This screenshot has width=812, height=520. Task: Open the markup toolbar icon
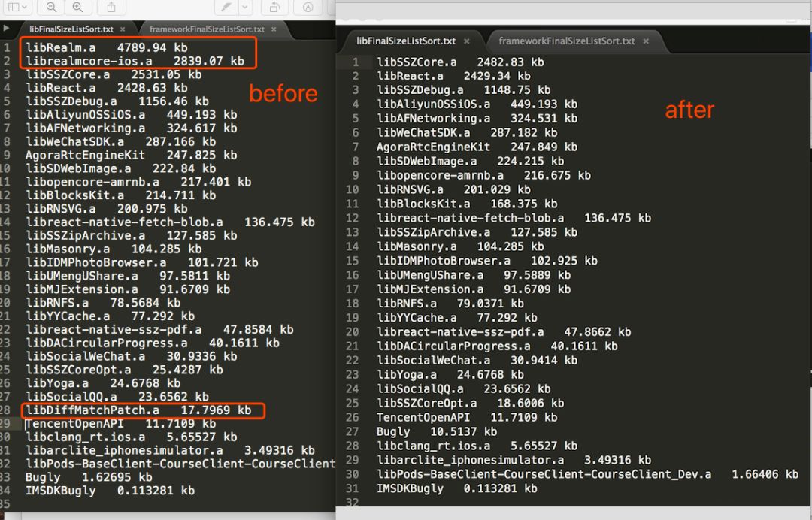coord(308,7)
